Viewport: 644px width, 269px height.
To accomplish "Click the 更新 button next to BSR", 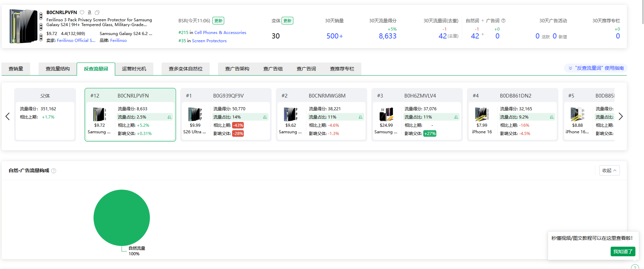I will [218, 21].
